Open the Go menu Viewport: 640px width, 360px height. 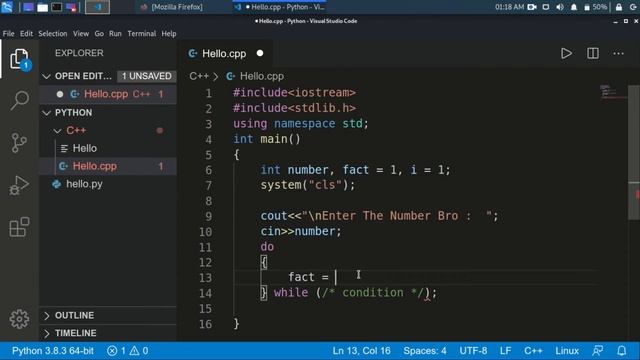tap(99, 33)
